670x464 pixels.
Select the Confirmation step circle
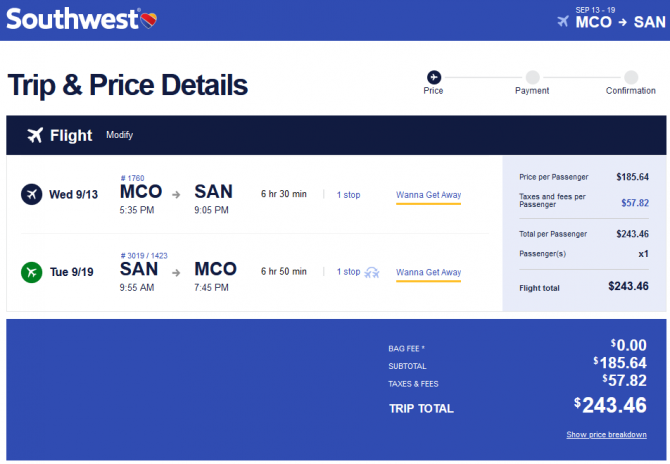(631, 77)
